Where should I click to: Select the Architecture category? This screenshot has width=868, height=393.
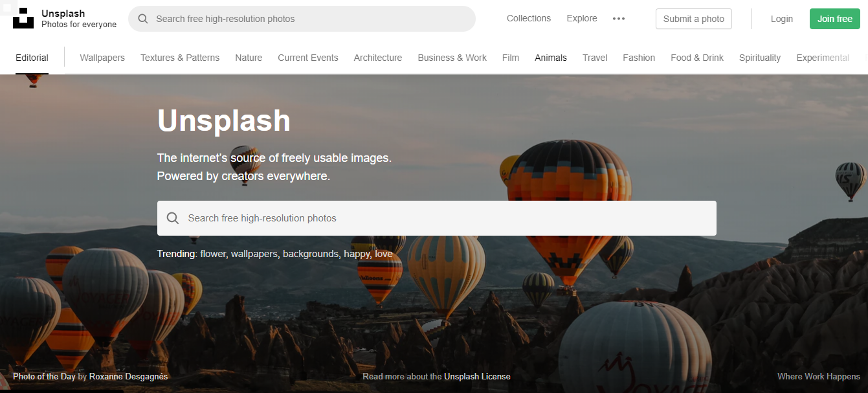point(378,58)
